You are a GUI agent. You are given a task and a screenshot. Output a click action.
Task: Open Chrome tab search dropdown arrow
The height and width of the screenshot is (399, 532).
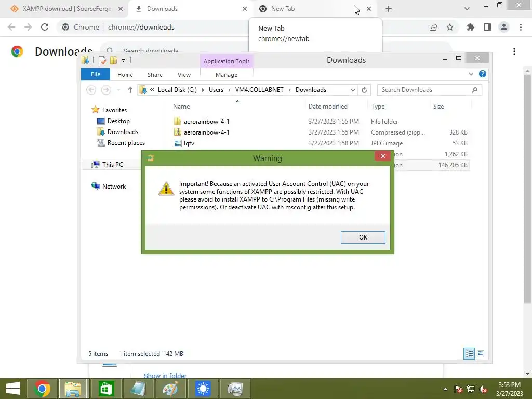pyautogui.click(x=467, y=9)
